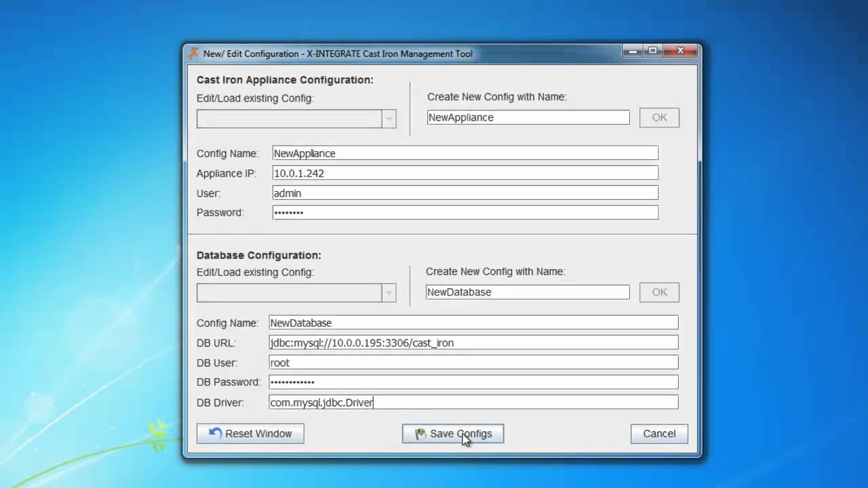Click the appliance Config Name field

click(x=465, y=153)
